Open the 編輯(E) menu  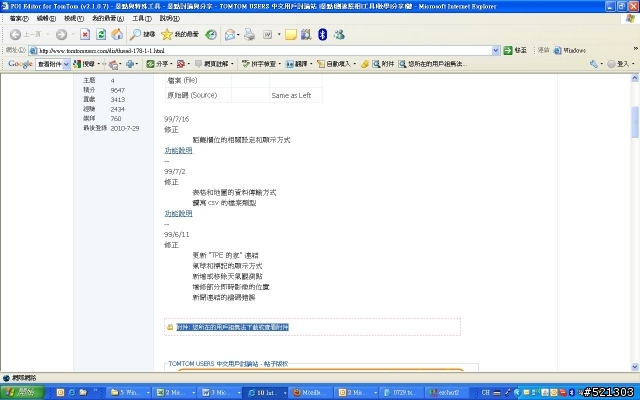point(46,18)
